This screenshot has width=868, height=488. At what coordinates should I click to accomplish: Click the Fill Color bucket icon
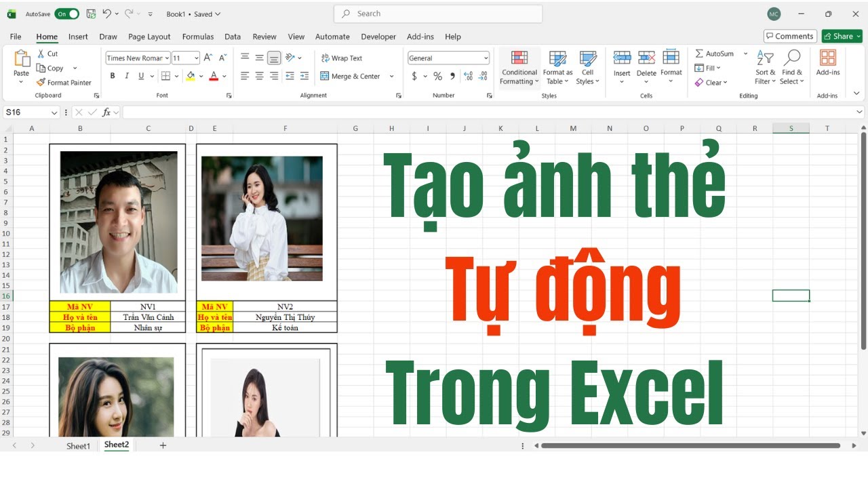click(191, 76)
